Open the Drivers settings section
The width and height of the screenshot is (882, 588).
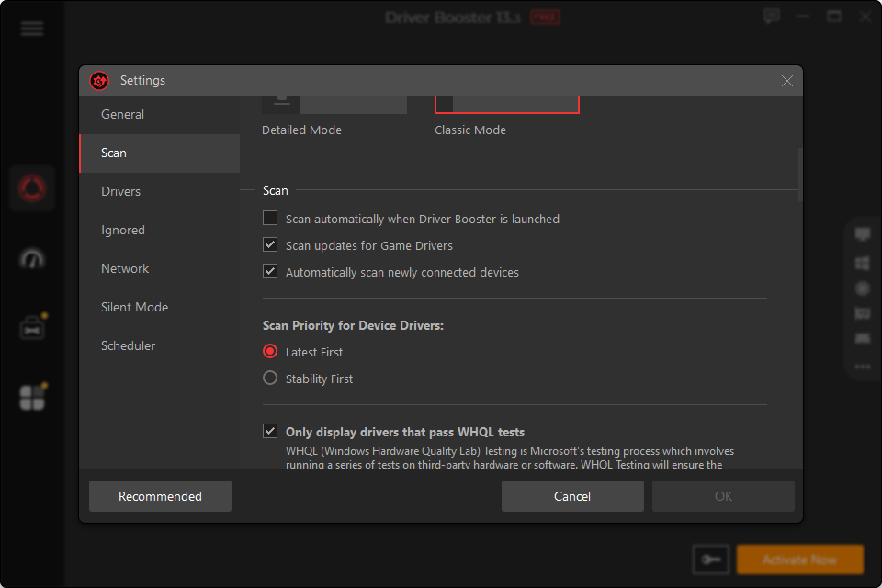[x=160, y=191]
